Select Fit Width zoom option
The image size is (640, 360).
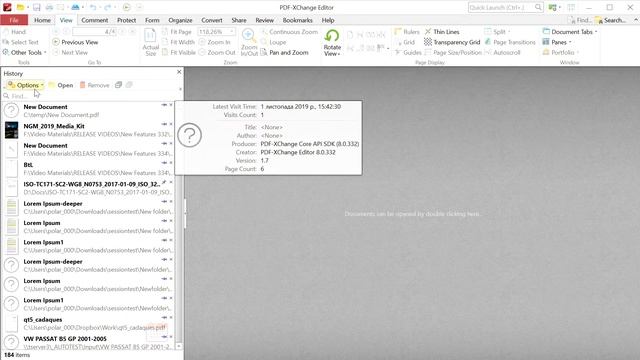[x=178, y=42]
